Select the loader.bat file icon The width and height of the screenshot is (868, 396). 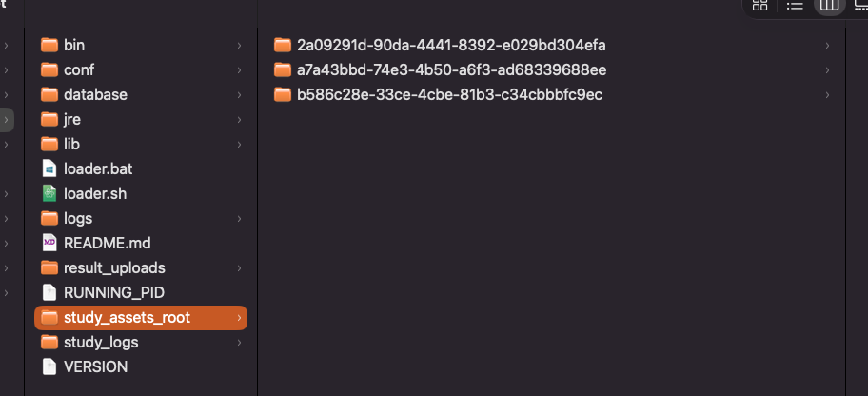(49, 168)
